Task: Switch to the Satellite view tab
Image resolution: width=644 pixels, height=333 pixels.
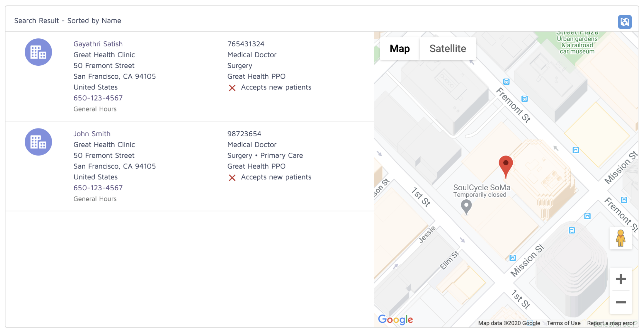Action: tap(448, 49)
